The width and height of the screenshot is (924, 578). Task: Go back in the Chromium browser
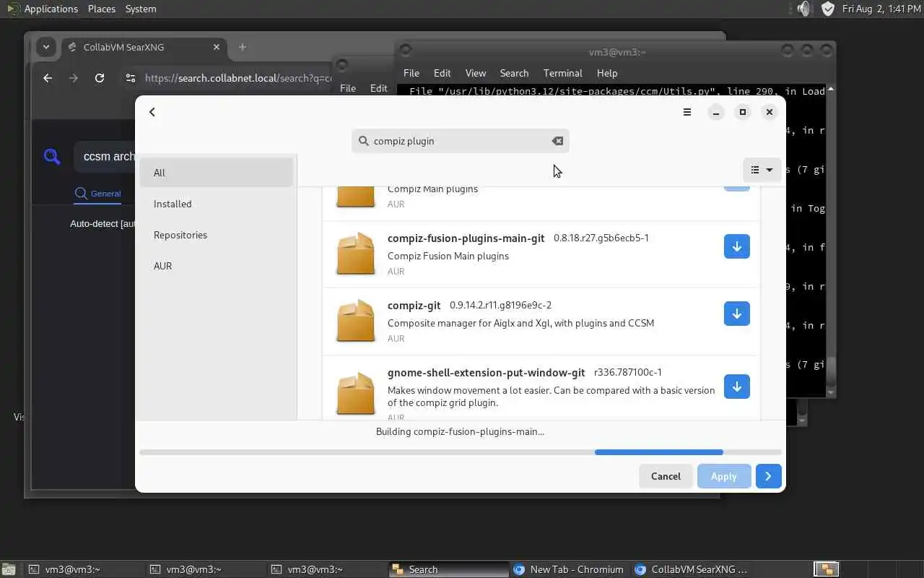(48, 78)
